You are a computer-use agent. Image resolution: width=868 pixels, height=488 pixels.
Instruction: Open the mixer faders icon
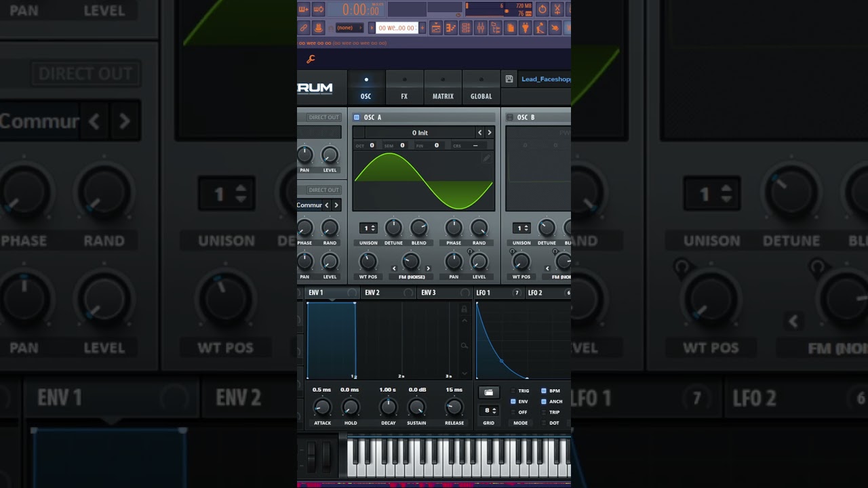(481, 28)
